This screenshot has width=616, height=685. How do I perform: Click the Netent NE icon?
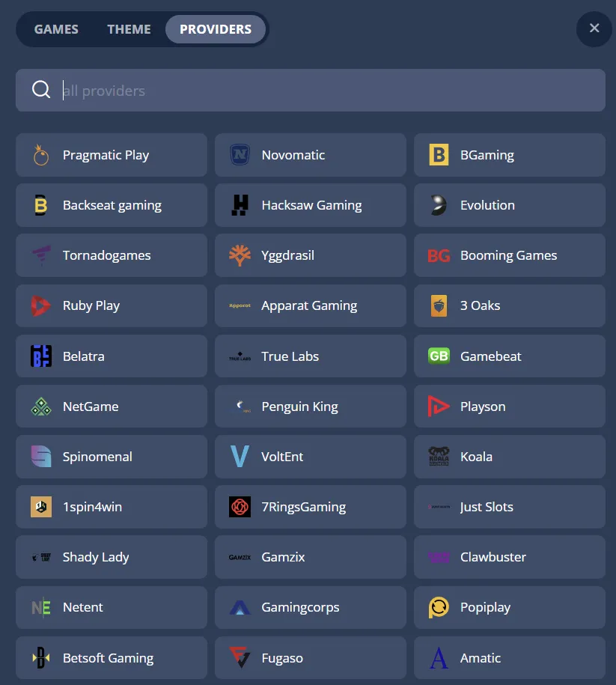pyautogui.click(x=41, y=607)
